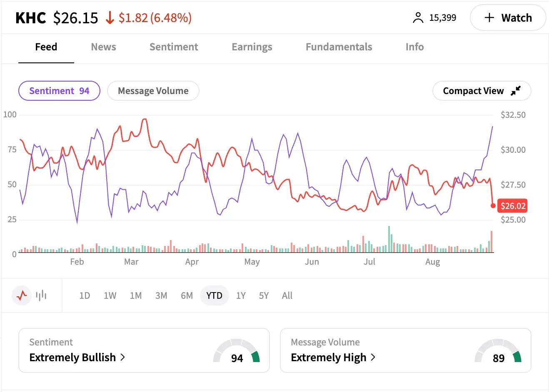This screenshot has height=392, width=549.
Task: Switch to the Earnings tab
Action: [252, 47]
